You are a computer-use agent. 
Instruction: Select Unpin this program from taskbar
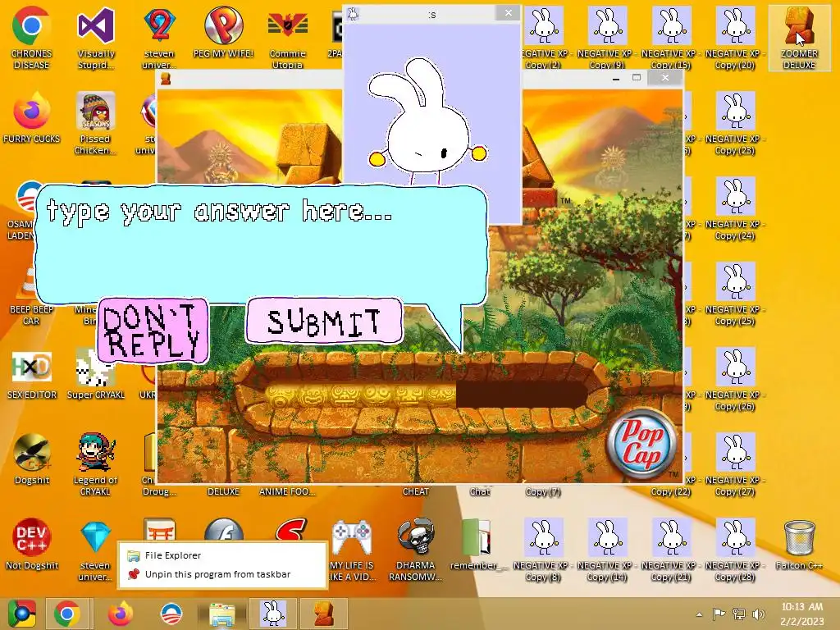tap(222, 574)
